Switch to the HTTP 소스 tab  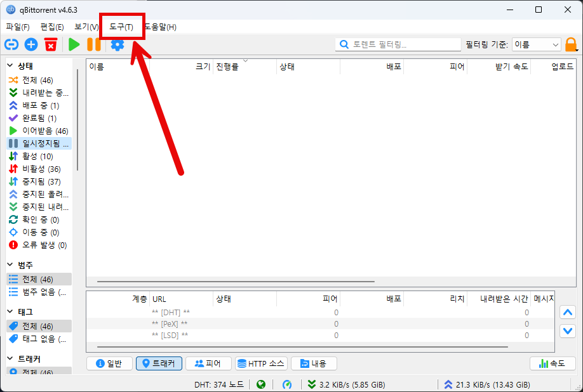[262, 363]
